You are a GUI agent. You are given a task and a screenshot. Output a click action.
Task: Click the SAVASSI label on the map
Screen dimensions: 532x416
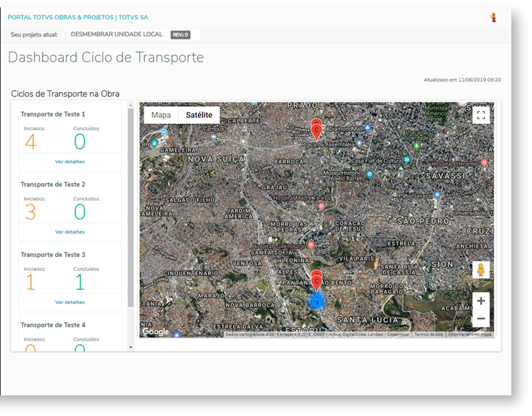446,176
